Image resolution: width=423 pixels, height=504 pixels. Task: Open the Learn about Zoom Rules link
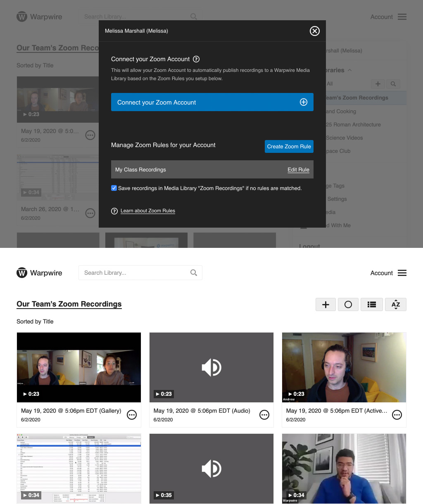coord(148,211)
